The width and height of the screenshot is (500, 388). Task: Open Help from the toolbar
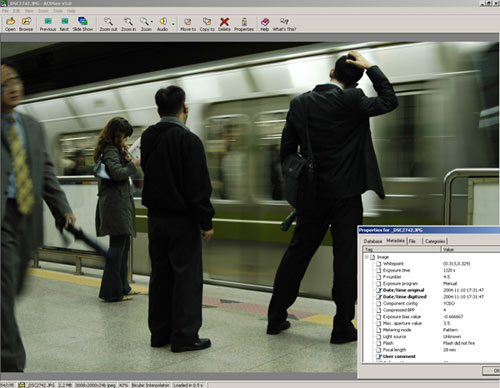coord(265,24)
